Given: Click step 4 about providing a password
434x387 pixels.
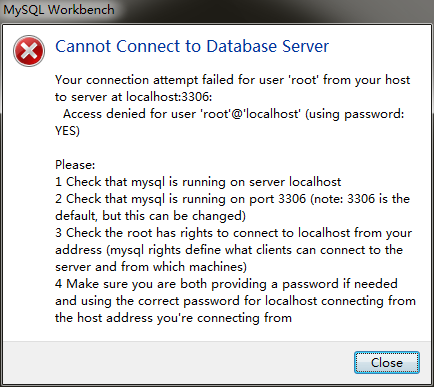Looking at the screenshot, I should [x=226, y=284].
